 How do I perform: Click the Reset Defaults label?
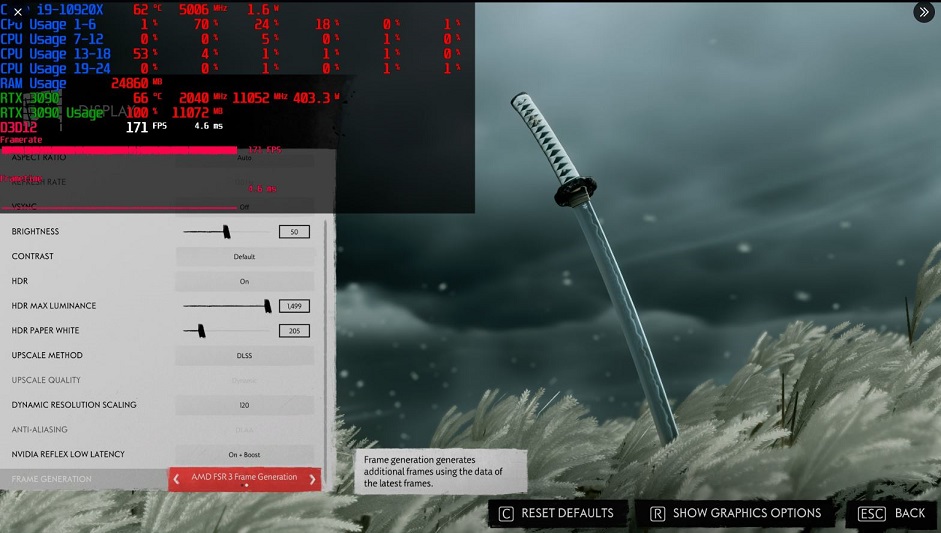567,513
